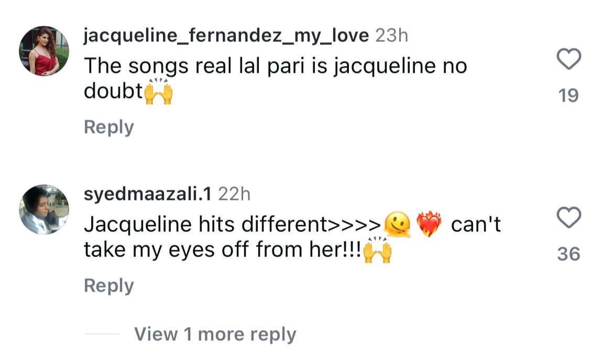Select the "songs real lal pari" comment text
This screenshot has width=613, height=364.
tap(275, 67)
